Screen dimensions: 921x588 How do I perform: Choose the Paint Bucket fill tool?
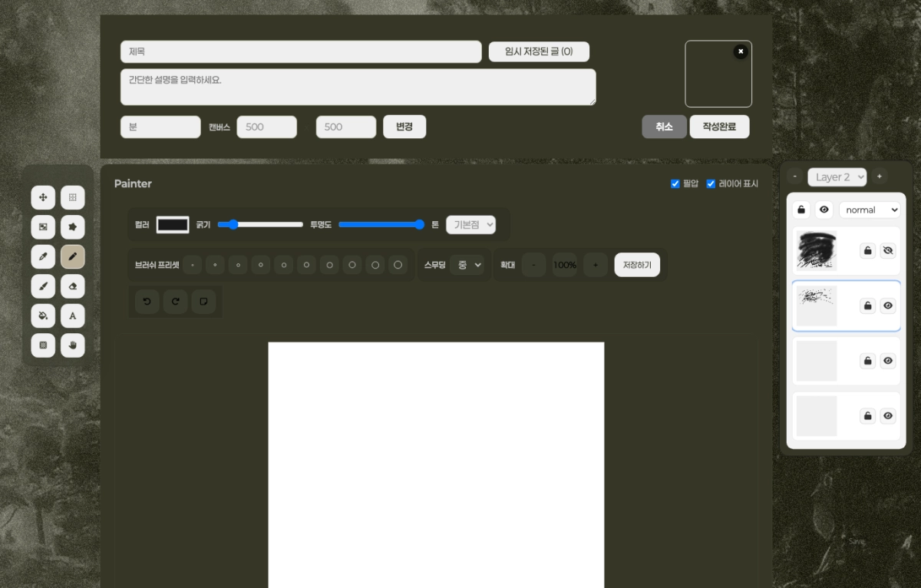coord(43,315)
